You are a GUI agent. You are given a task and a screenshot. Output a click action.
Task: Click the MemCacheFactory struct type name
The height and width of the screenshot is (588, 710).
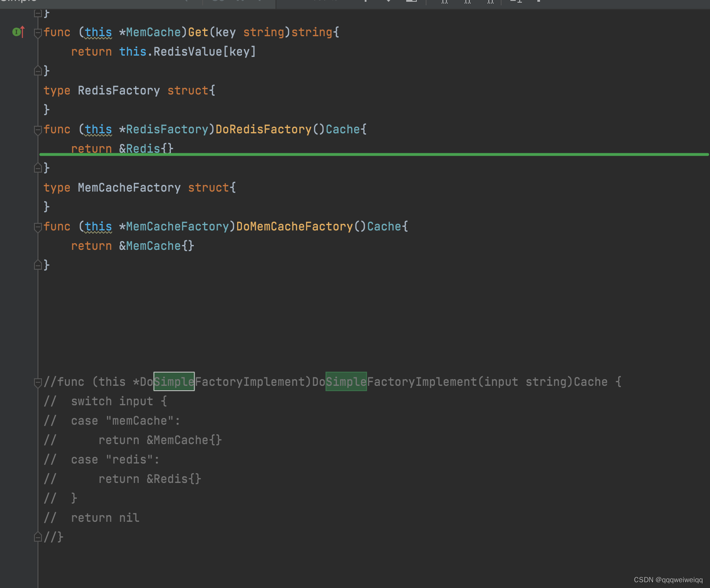(129, 188)
